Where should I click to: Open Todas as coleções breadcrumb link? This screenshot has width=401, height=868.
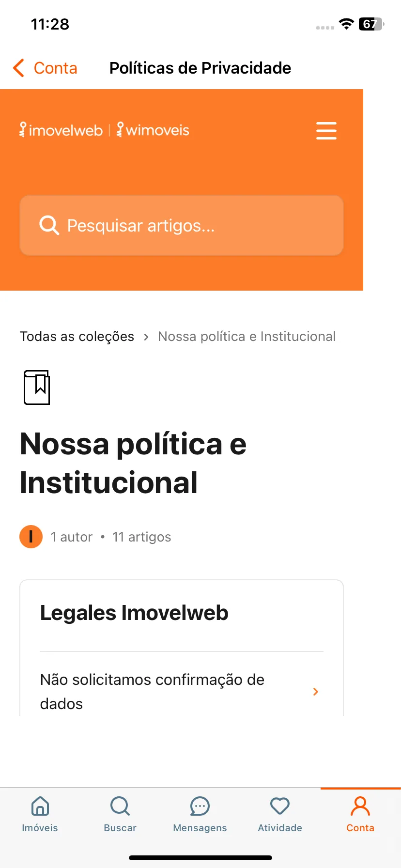[77, 336]
